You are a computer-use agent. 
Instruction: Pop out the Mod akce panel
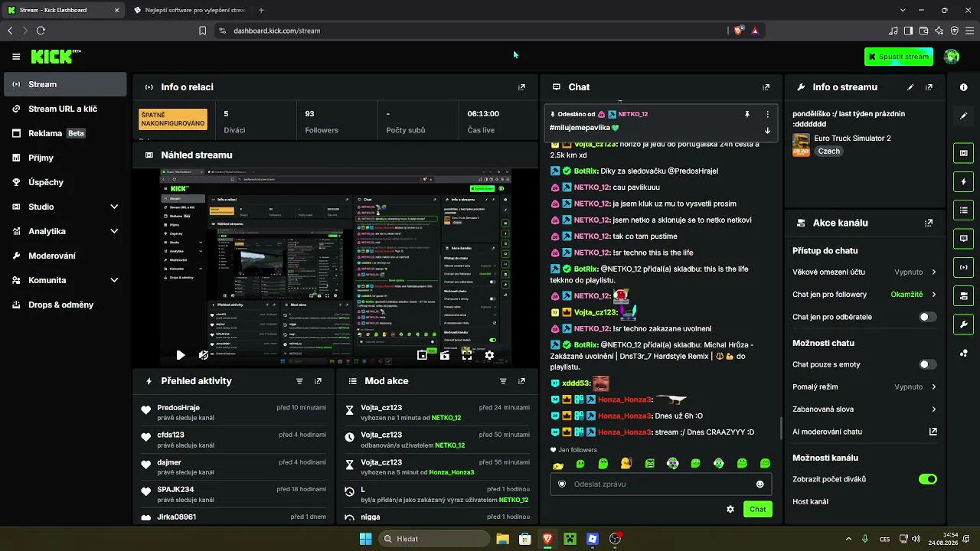pos(521,381)
